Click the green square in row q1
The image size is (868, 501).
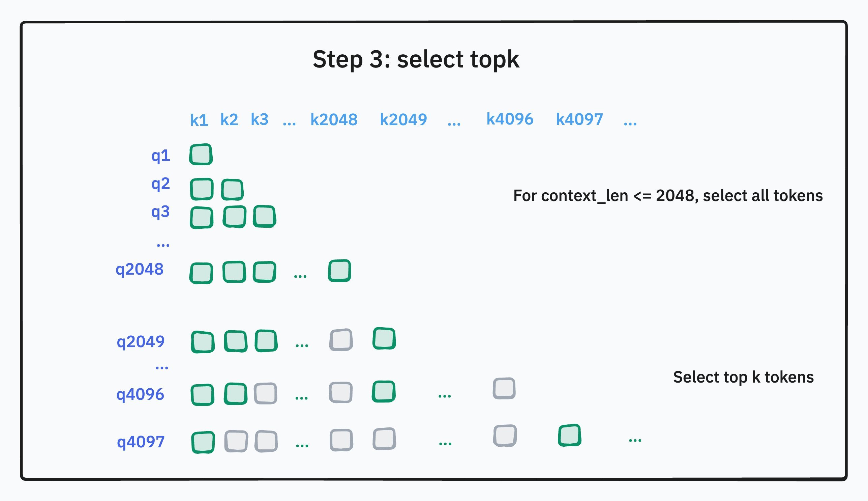(201, 155)
